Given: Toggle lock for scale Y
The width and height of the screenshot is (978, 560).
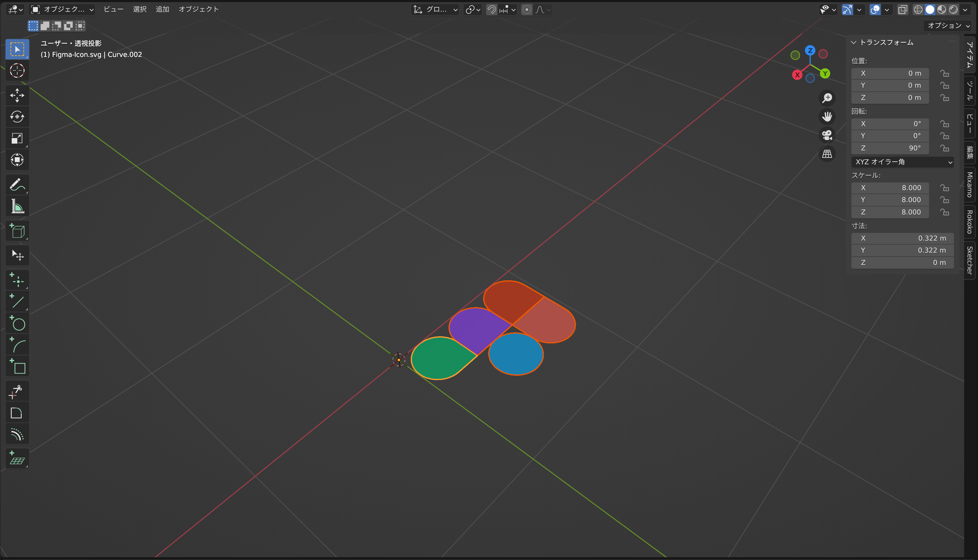Looking at the screenshot, I should pyautogui.click(x=944, y=200).
